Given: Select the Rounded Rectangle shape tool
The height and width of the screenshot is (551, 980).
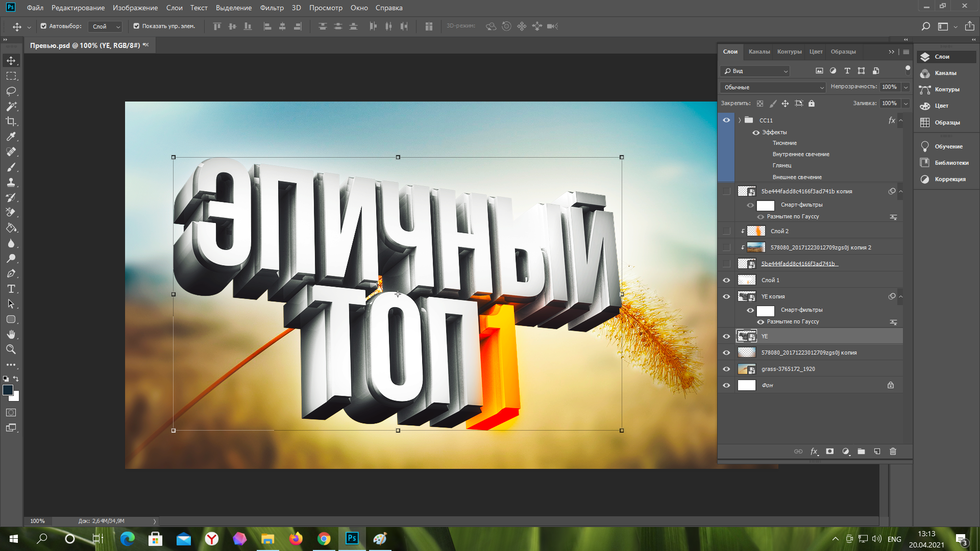Looking at the screenshot, I should (11, 319).
